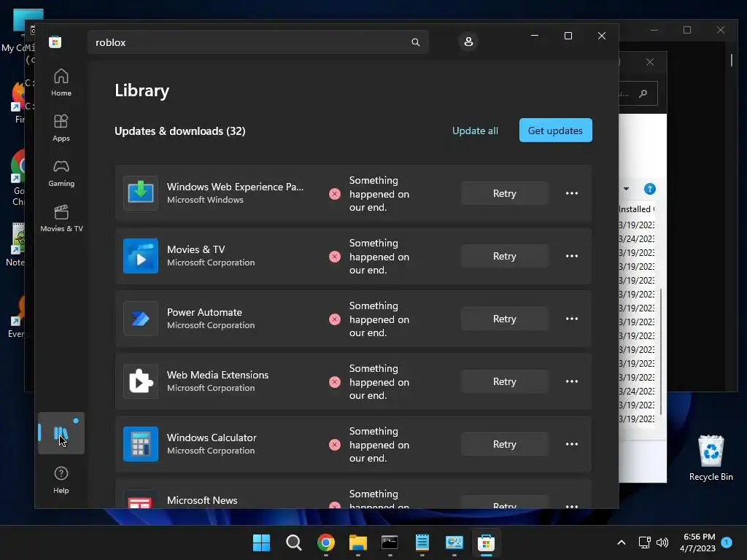Image resolution: width=747 pixels, height=560 pixels.
Task: Click the error icon in the Windows Calculator row
Action: coord(335,445)
